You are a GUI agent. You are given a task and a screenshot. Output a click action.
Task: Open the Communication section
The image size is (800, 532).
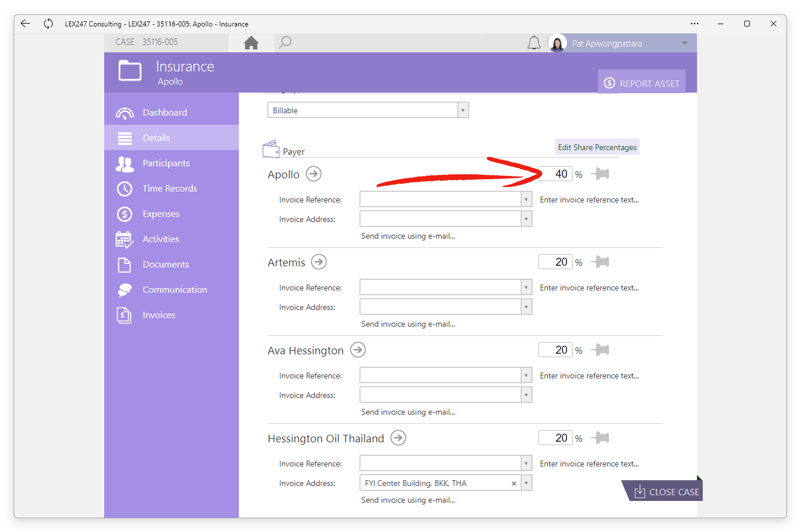172,290
